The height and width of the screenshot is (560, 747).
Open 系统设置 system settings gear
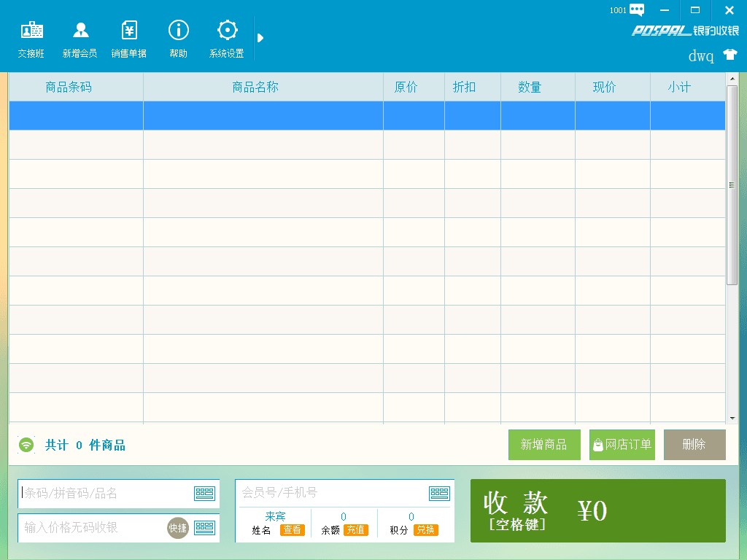pyautogui.click(x=227, y=39)
